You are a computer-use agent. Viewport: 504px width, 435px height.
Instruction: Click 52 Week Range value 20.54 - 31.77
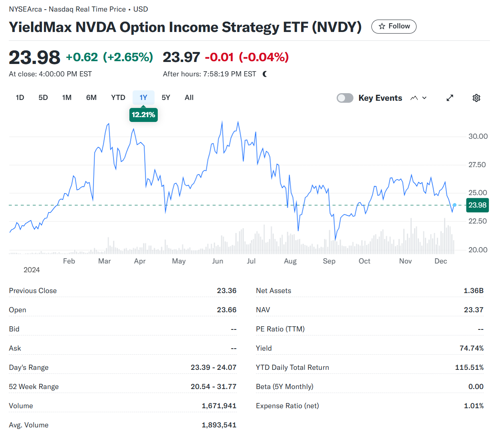(x=213, y=387)
